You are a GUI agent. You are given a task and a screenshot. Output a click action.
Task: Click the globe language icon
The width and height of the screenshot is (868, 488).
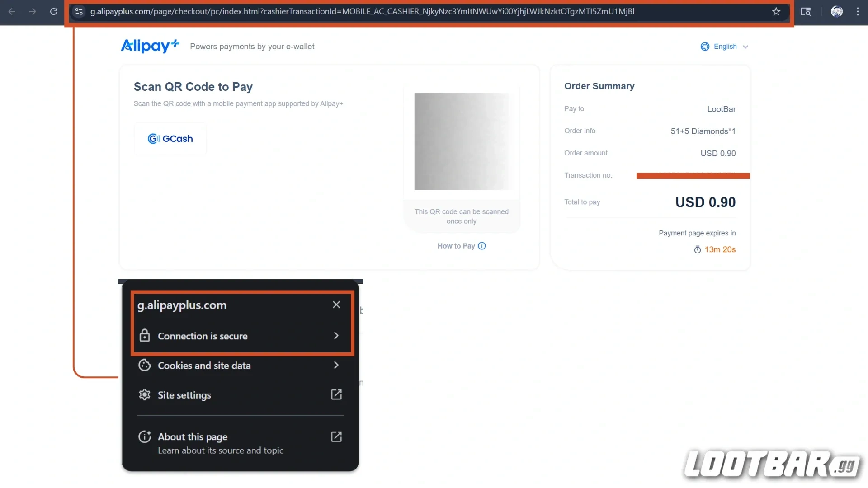click(705, 47)
